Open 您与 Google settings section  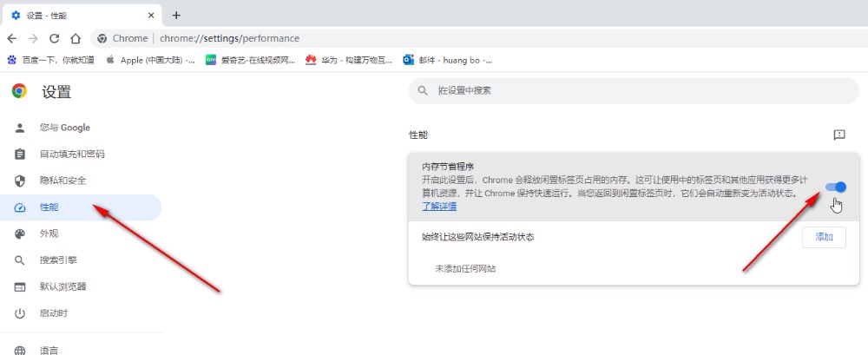pos(64,128)
